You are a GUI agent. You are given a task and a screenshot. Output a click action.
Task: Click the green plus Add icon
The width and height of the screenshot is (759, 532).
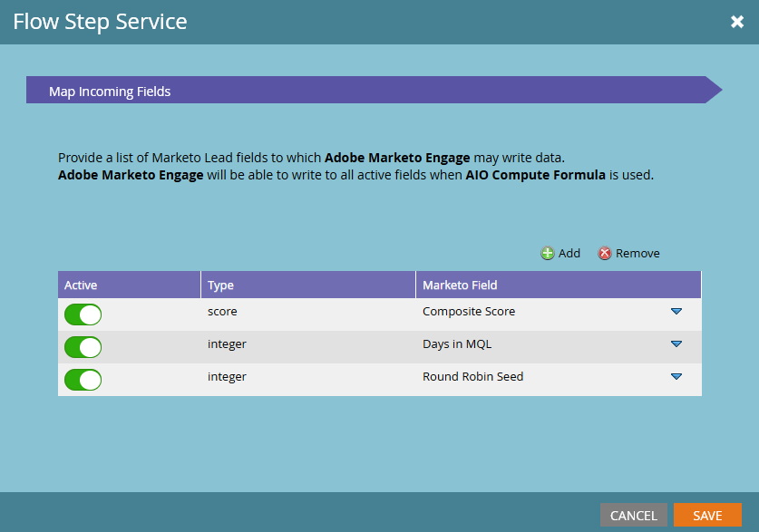click(547, 254)
